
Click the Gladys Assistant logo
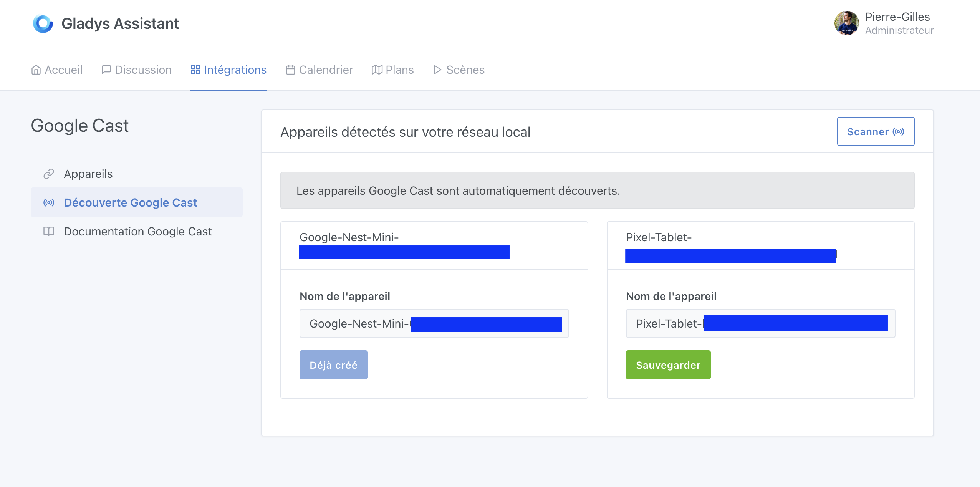(x=43, y=23)
